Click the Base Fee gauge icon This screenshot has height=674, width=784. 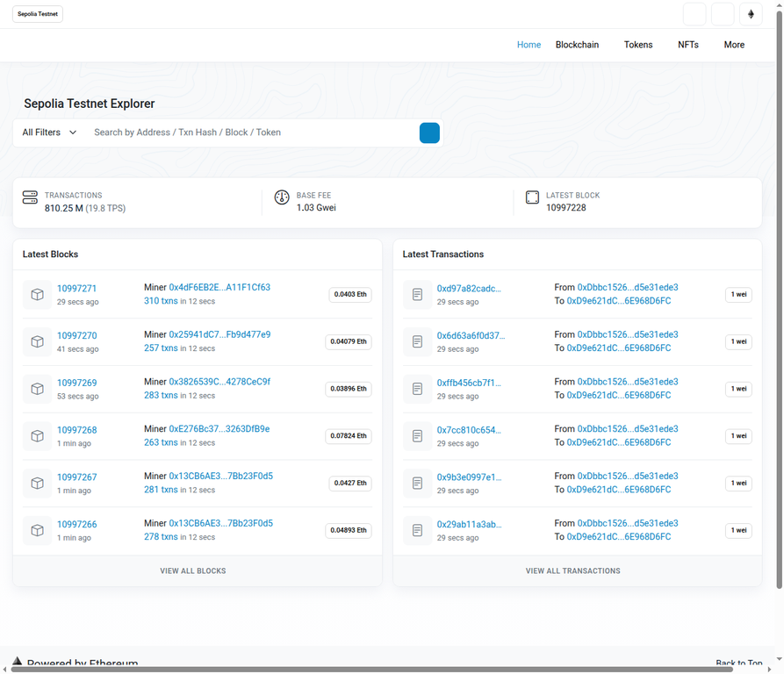pos(282,197)
